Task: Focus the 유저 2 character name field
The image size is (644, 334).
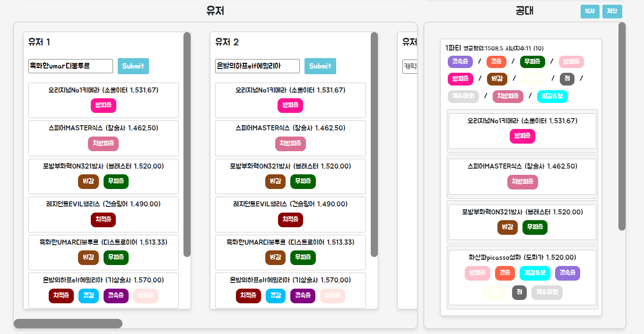Action: [x=257, y=66]
